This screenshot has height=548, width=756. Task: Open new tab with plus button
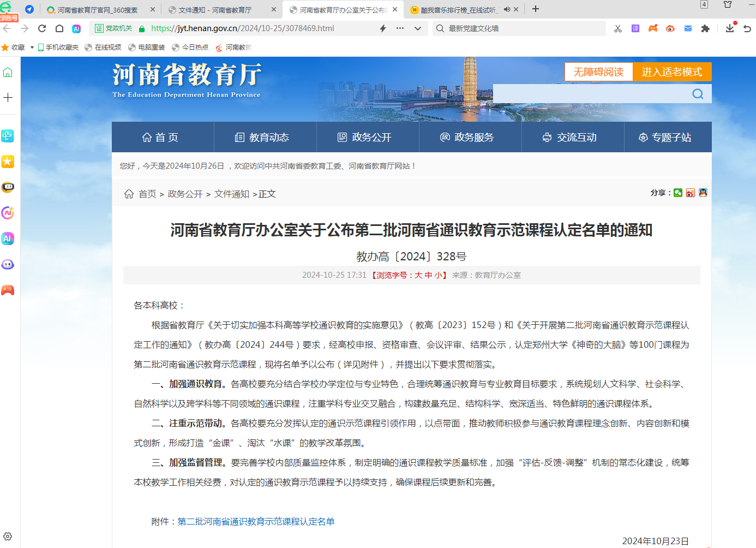536,9
